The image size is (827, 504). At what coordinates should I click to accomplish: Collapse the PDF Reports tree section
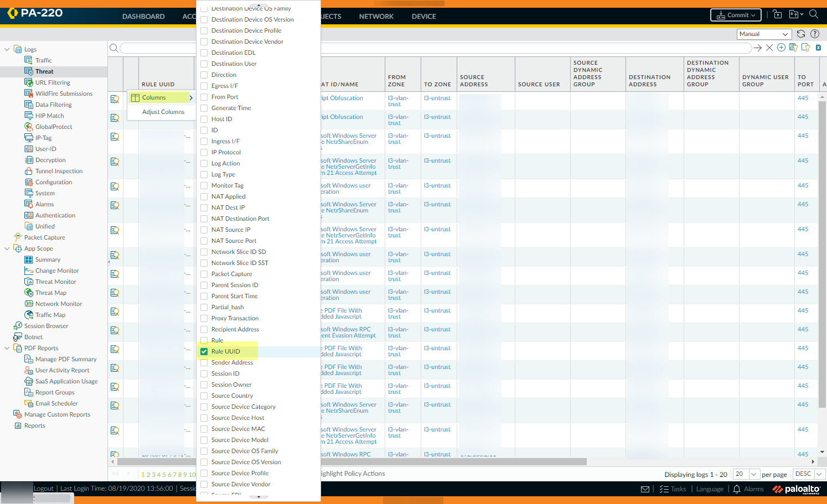tap(7, 348)
